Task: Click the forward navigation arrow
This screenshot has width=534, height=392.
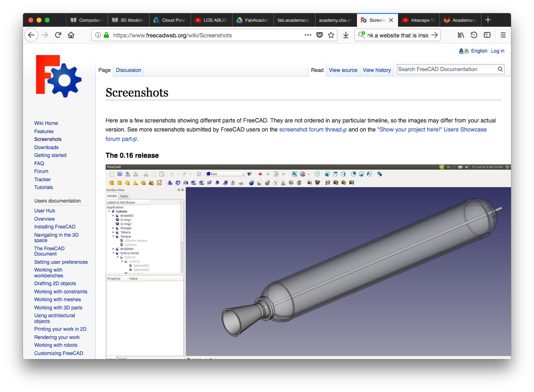Action: pos(45,35)
